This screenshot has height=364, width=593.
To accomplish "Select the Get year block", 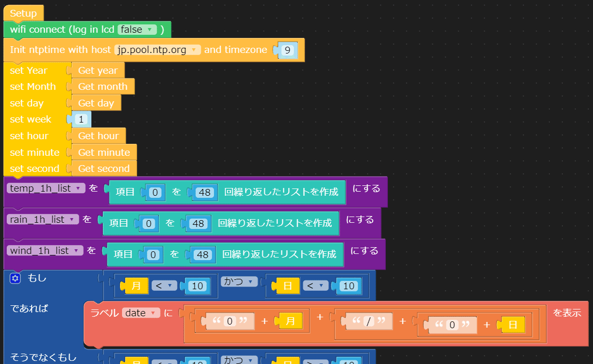I will (98, 70).
